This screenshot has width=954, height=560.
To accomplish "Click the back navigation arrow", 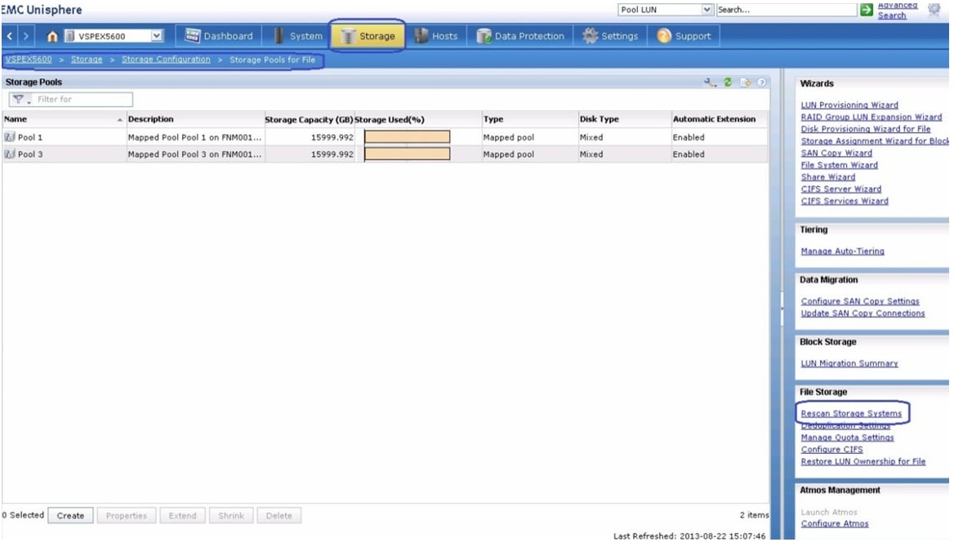I will click(x=10, y=37).
